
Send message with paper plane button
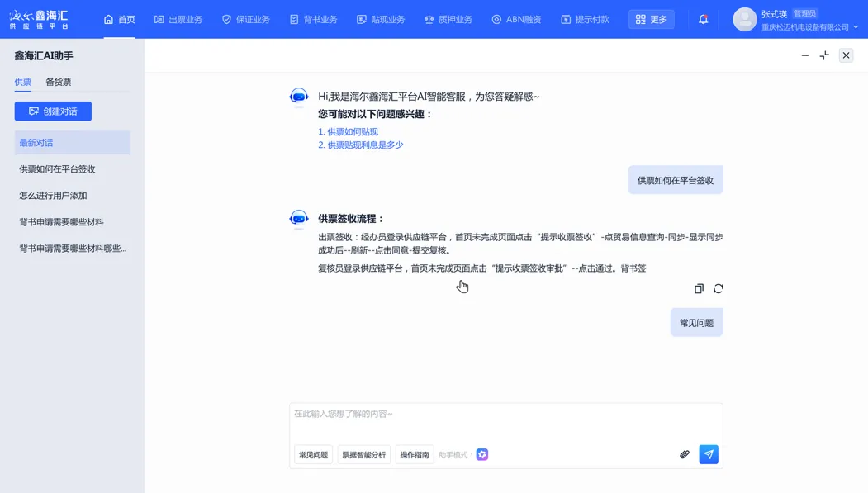pos(709,455)
